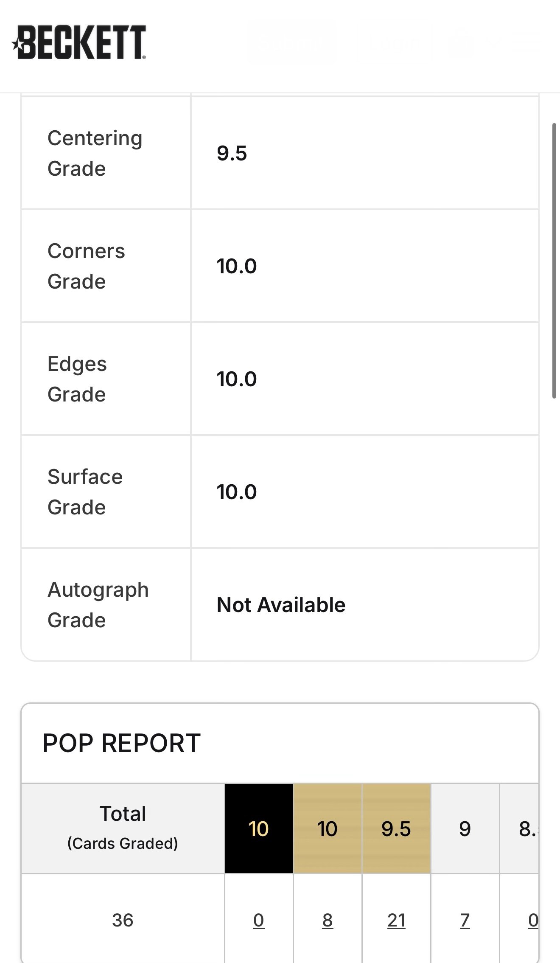Viewport: 560px width, 963px height.
Task: Open the 7 count under grade 9
Action: coord(465,921)
